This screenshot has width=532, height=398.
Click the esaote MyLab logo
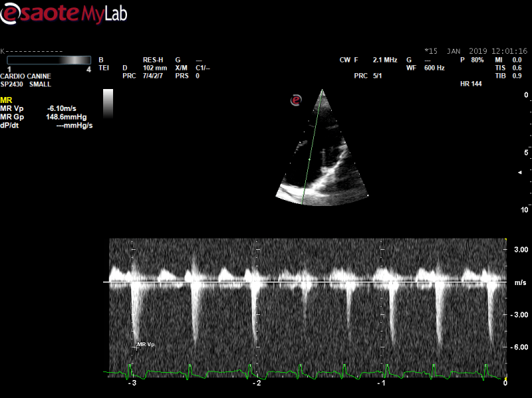pos(64,13)
